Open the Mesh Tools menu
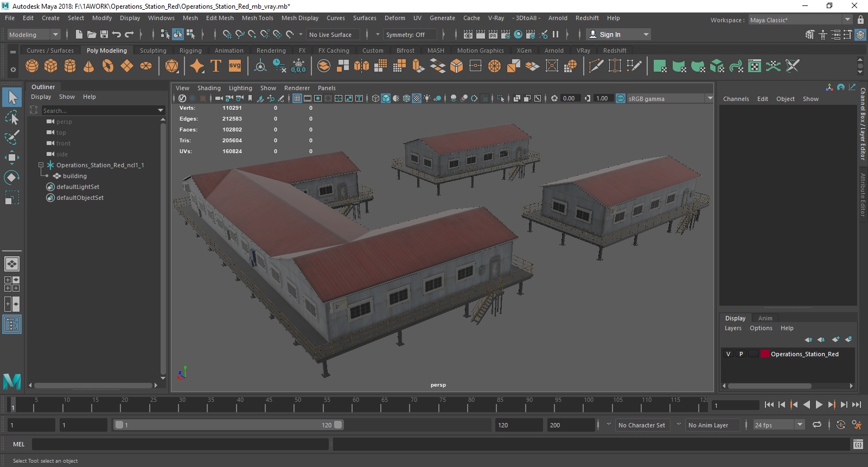The image size is (868, 467). coord(257,18)
